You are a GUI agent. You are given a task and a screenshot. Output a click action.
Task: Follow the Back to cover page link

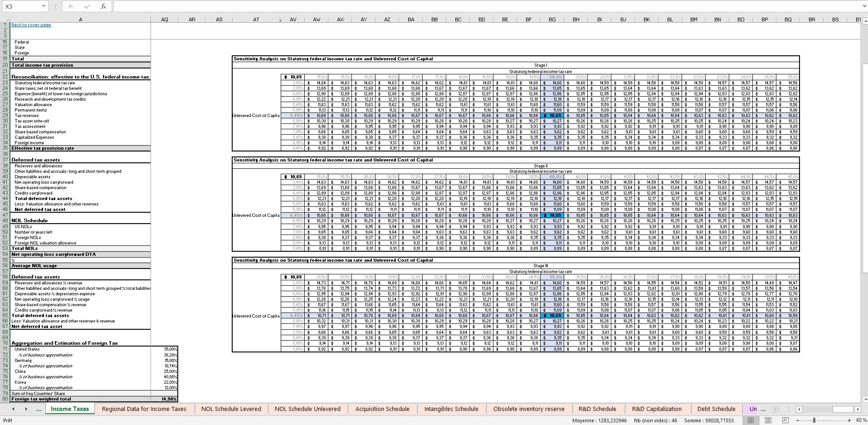[x=31, y=25]
